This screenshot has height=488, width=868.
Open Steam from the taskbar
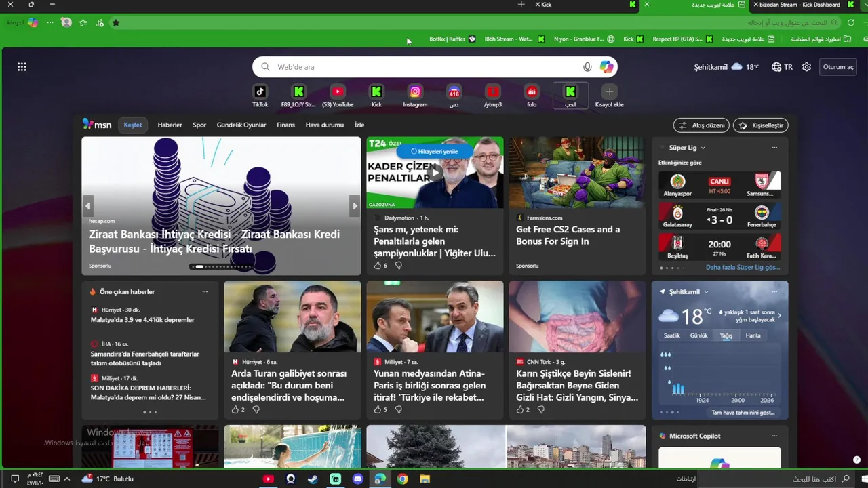tap(313, 479)
